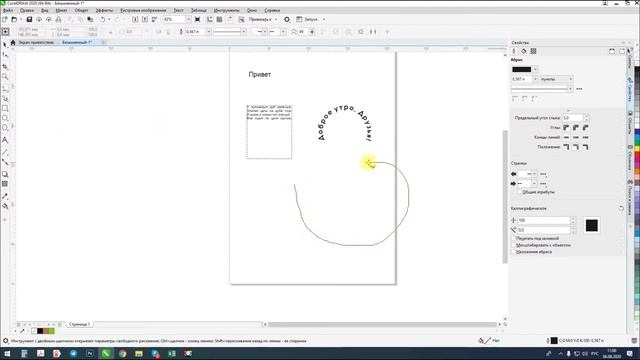Select the last extended Line caps option
The width and height of the screenshot is (640, 360).
click(586, 138)
